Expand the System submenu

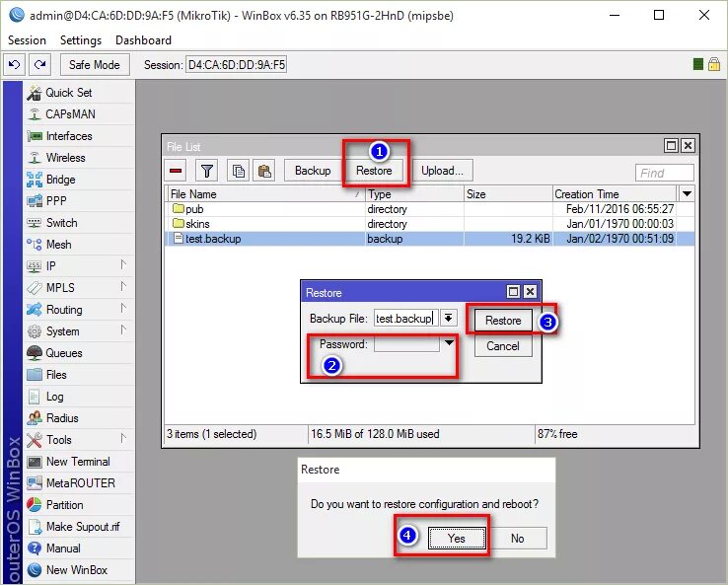(79, 331)
